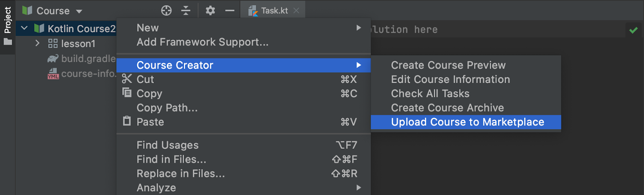The height and width of the screenshot is (195, 644).
Task: Open the Course view dropdown
Action: (x=79, y=11)
